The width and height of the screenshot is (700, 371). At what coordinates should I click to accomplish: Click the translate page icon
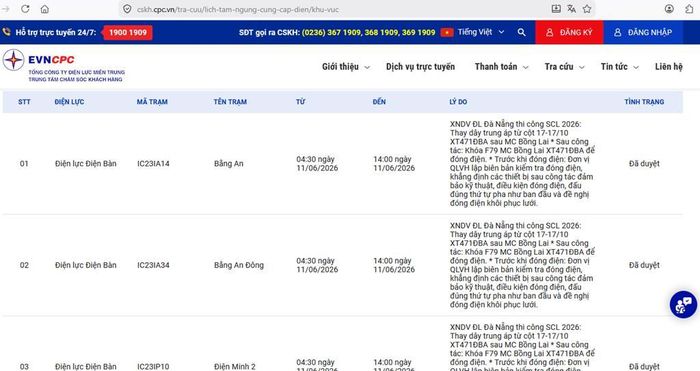coord(571,8)
